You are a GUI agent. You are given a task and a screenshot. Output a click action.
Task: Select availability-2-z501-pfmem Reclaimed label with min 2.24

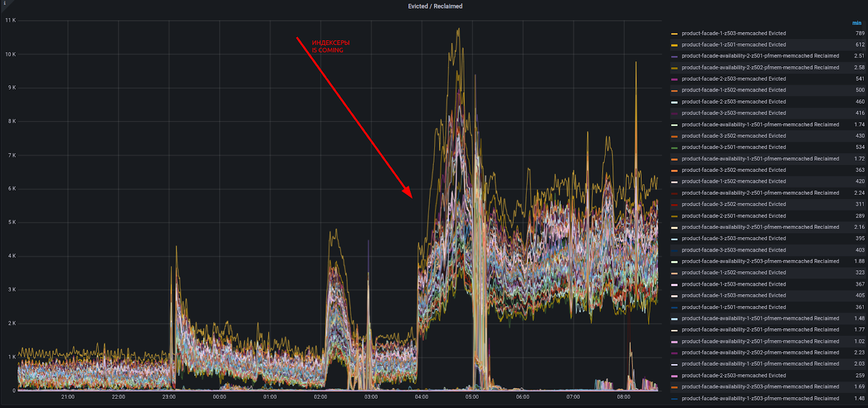[761, 193]
